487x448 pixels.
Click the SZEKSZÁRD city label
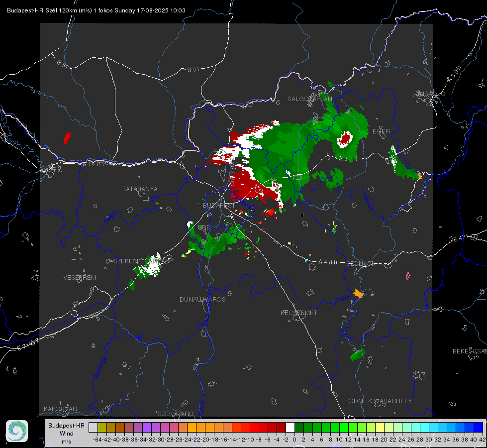(176, 414)
